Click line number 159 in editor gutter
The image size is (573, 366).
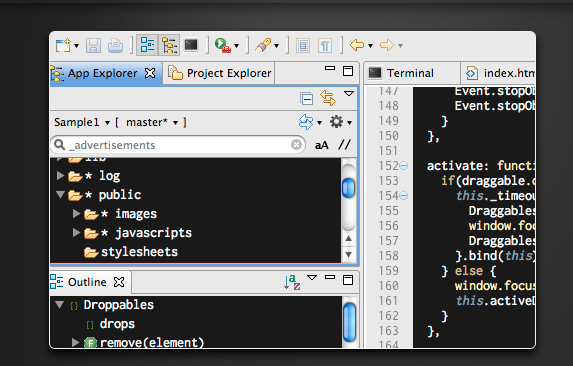point(388,271)
